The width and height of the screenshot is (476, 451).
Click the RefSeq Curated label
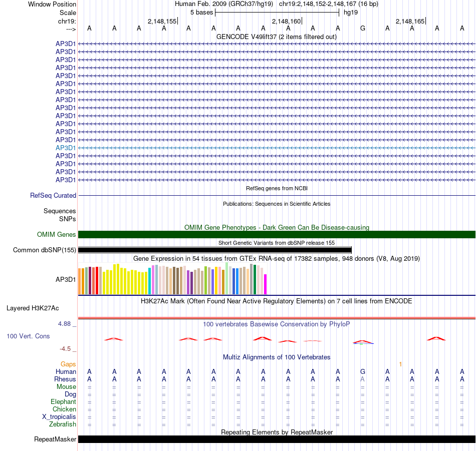pyautogui.click(x=53, y=195)
